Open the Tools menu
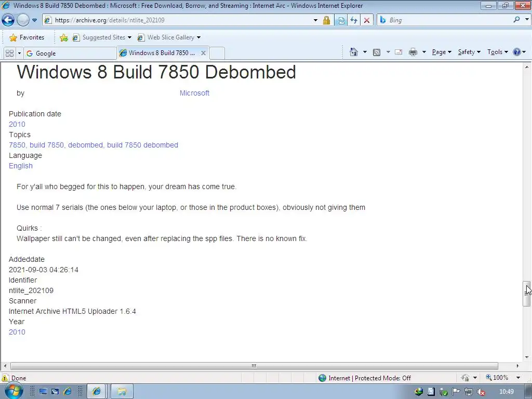 (x=497, y=52)
